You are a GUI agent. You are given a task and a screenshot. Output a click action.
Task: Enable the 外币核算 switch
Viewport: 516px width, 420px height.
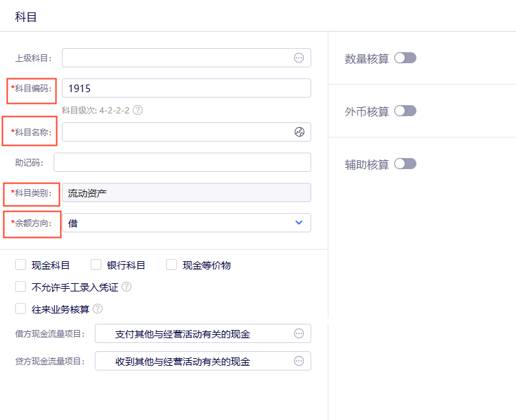point(405,111)
